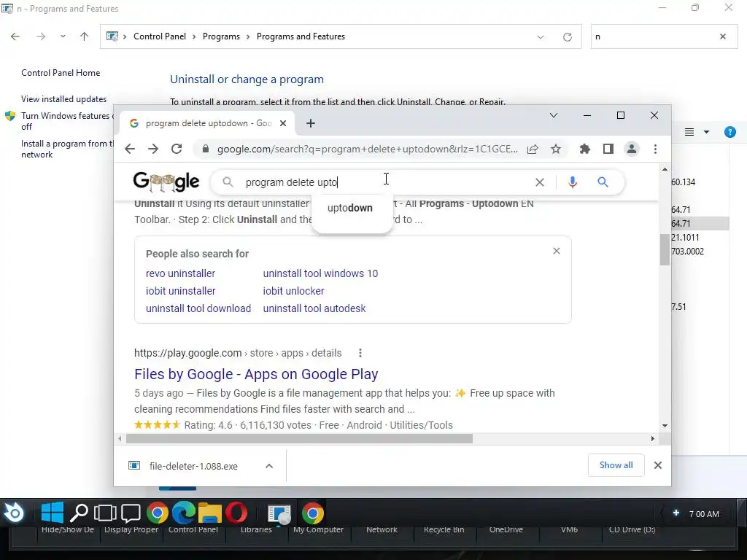Click 'Programs' breadcrumb
Viewport: 747px width, 560px height.
click(x=221, y=36)
